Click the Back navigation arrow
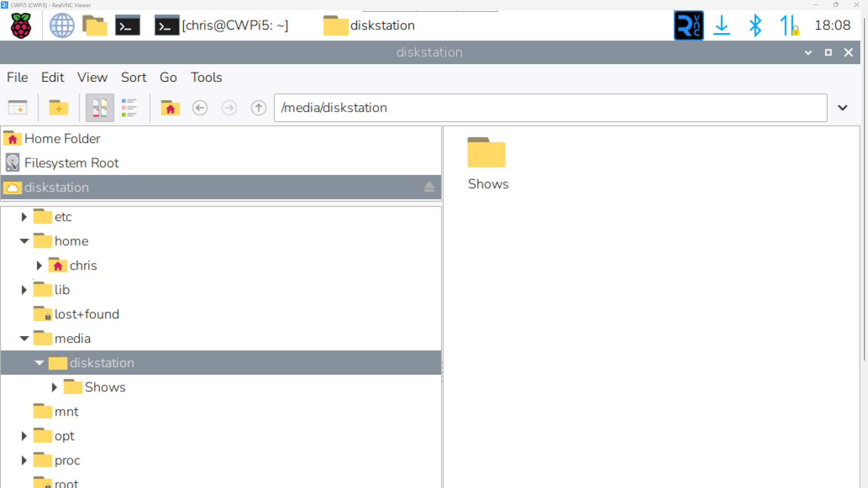The width and height of the screenshot is (868, 488). pos(200,108)
